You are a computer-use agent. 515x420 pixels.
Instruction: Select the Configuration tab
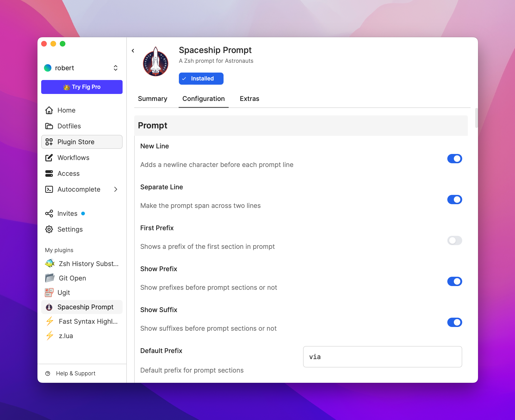[x=204, y=99]
